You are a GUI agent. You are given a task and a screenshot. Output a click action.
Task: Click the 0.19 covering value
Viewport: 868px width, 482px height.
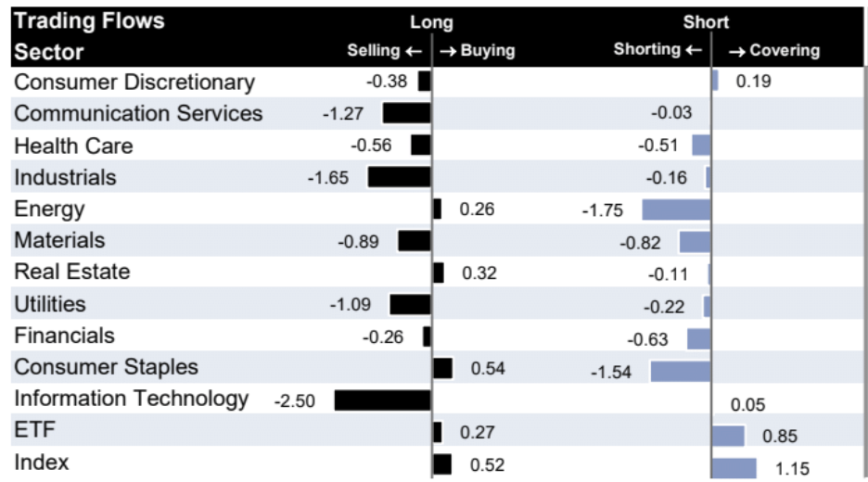(x=753, y=82)
